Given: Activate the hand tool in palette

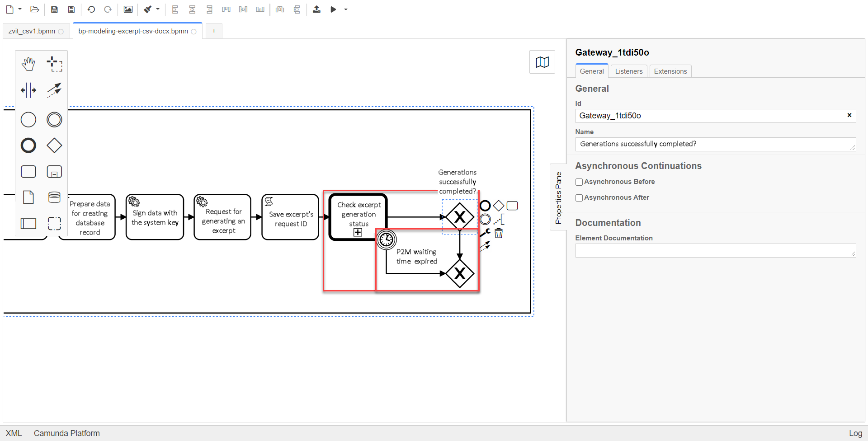Looking at the screenshot, I should click(28, 64).
